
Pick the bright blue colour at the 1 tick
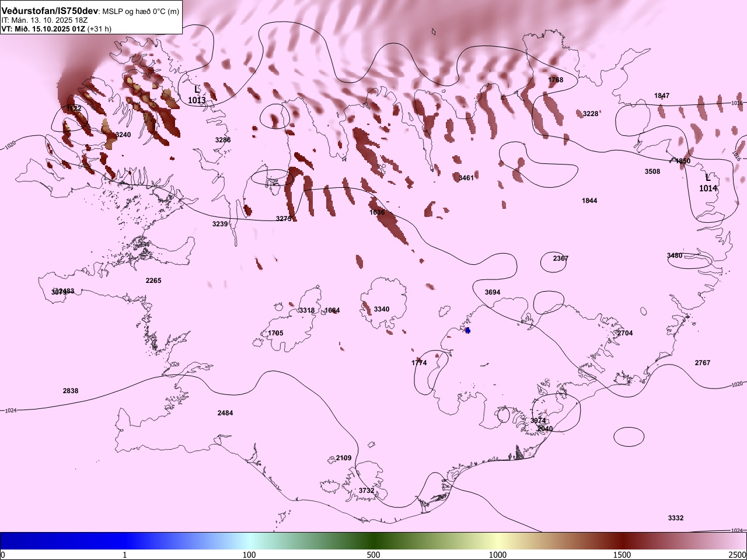(125, 541)
